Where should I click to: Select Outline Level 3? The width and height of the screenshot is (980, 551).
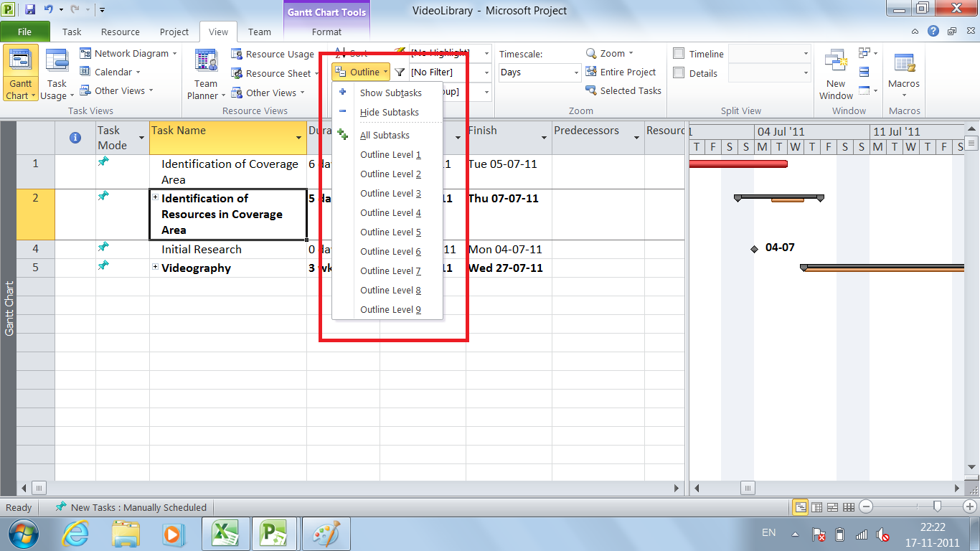[x=387, y=193]
